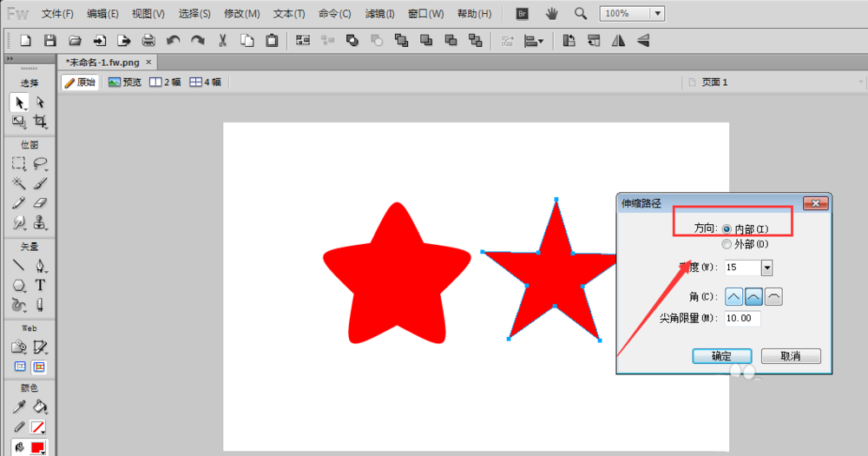Choose the Crop tool
The image size is (868, 456).
[40, 122]
